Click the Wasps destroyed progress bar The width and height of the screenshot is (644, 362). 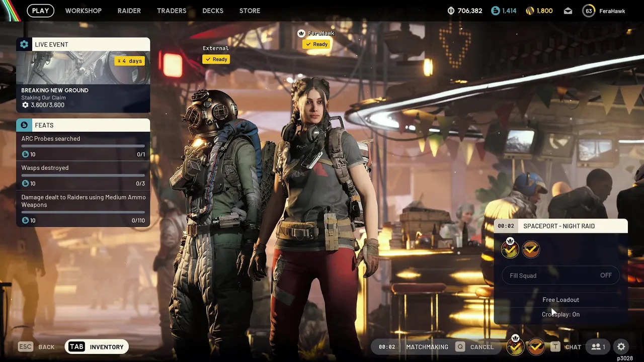pos(83,175)
